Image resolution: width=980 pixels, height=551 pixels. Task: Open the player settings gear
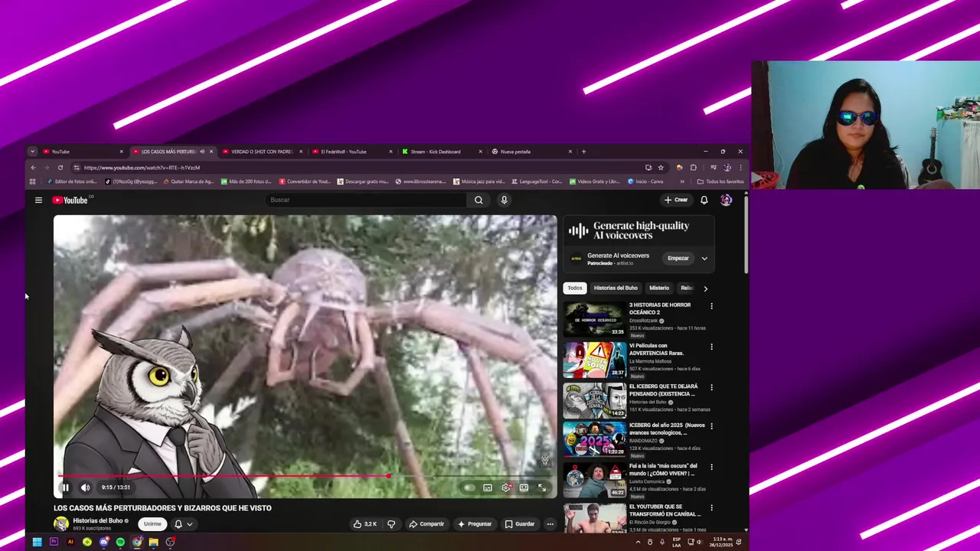point(506,487)
